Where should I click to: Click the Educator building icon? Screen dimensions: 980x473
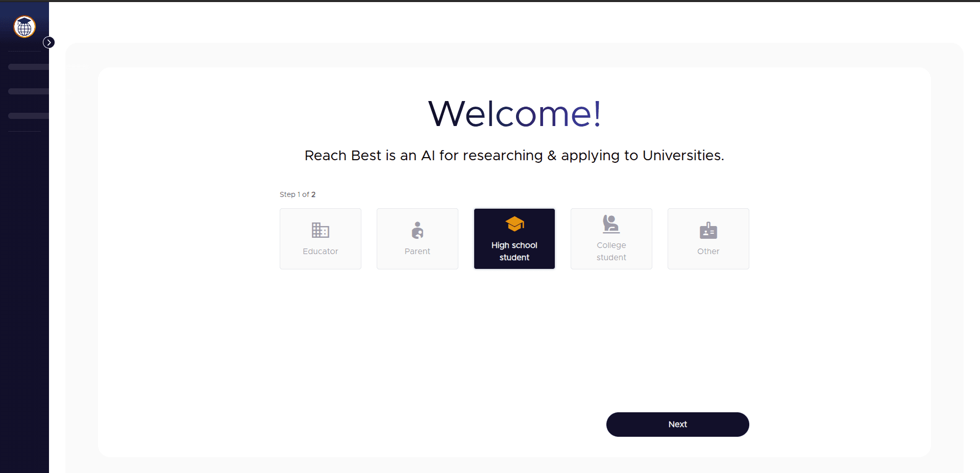click(321, 230)
